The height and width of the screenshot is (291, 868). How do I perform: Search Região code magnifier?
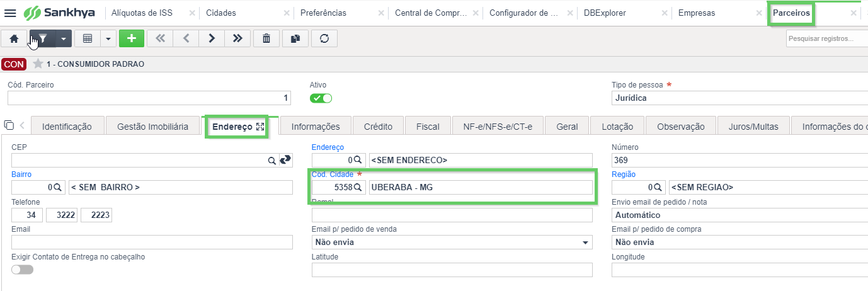coord(657,188)
